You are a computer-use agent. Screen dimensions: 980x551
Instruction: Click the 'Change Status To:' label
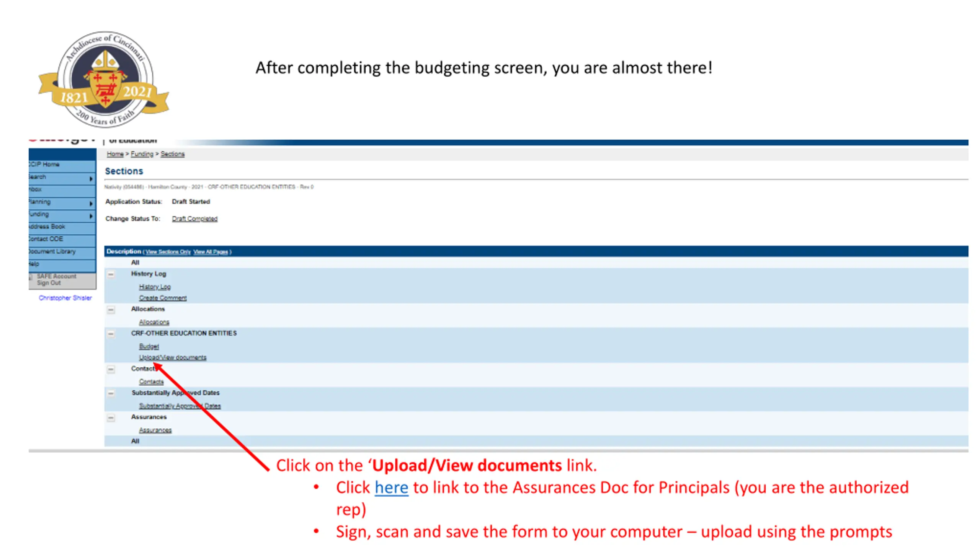132,218
